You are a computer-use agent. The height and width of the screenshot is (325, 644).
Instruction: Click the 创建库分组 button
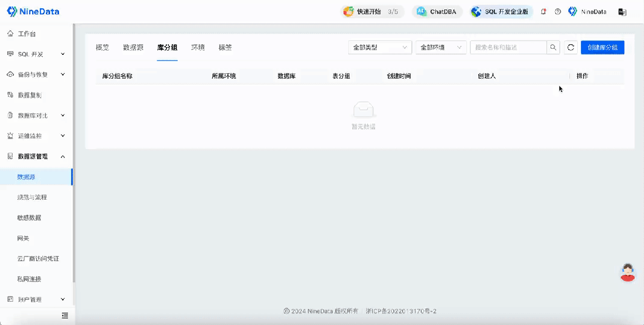pyautogui.click(x=602, y=47)
